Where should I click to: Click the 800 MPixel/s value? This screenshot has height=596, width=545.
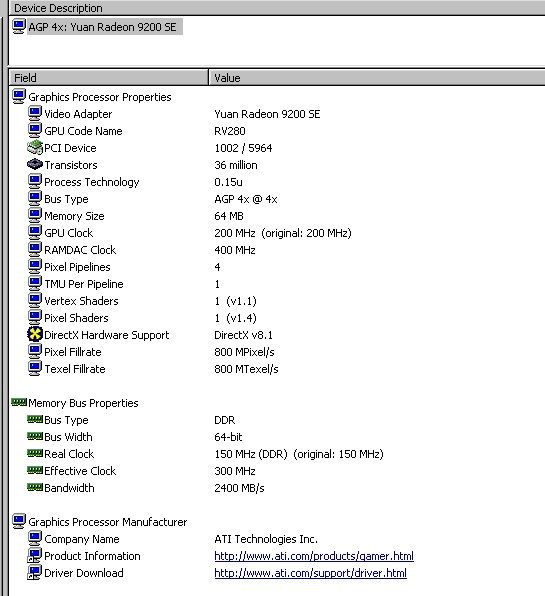click(x=244, y=352)
